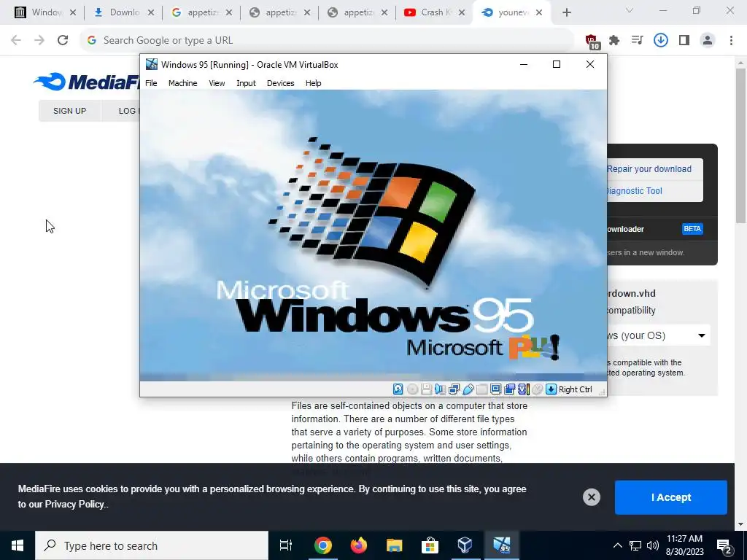Click the SIGN UP button on MediaFire
This screenshot has width=747, height=560.
point(69,111)
